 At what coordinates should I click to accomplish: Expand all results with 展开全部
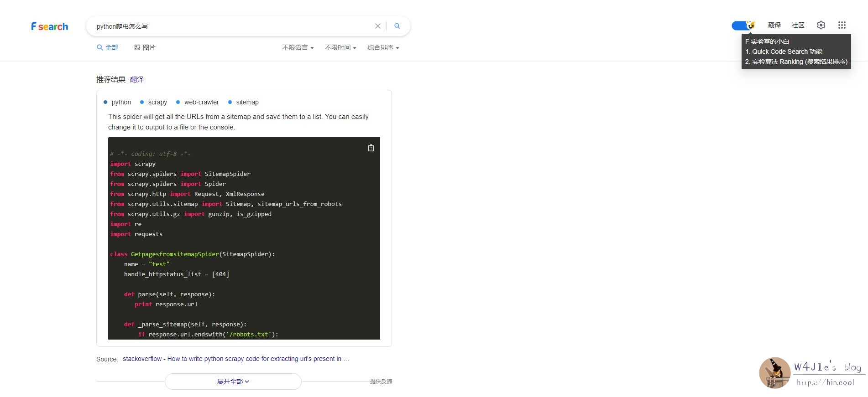click(233, 382)
